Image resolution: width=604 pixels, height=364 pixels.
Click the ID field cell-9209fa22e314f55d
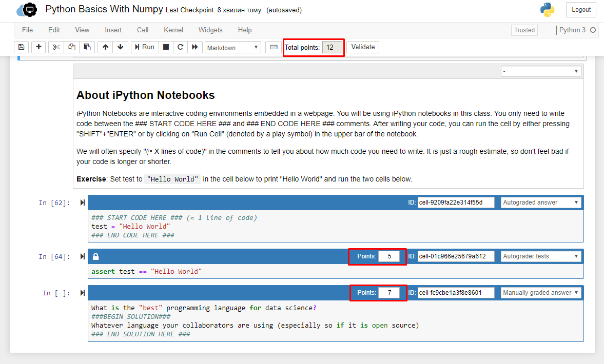coord(456,203)
